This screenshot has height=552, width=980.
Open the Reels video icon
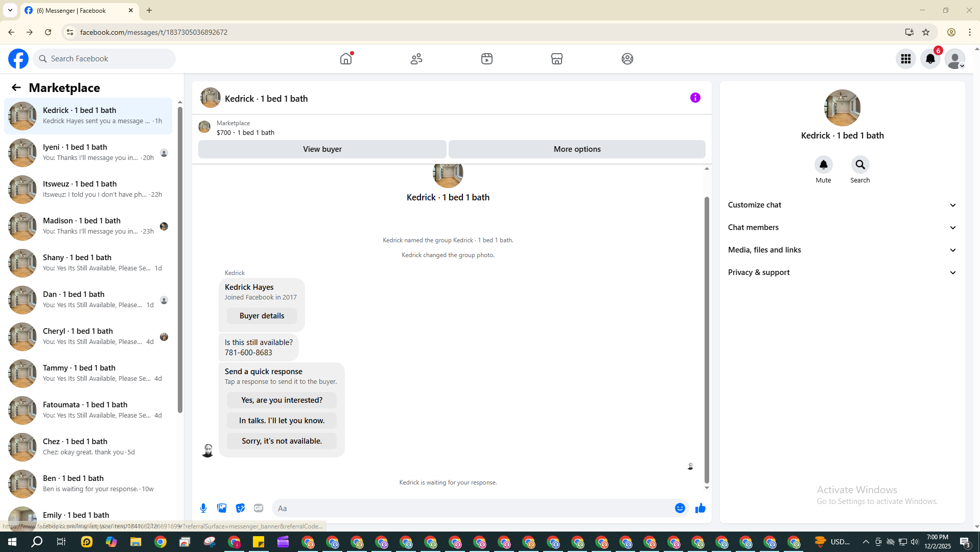click(487, 59)
